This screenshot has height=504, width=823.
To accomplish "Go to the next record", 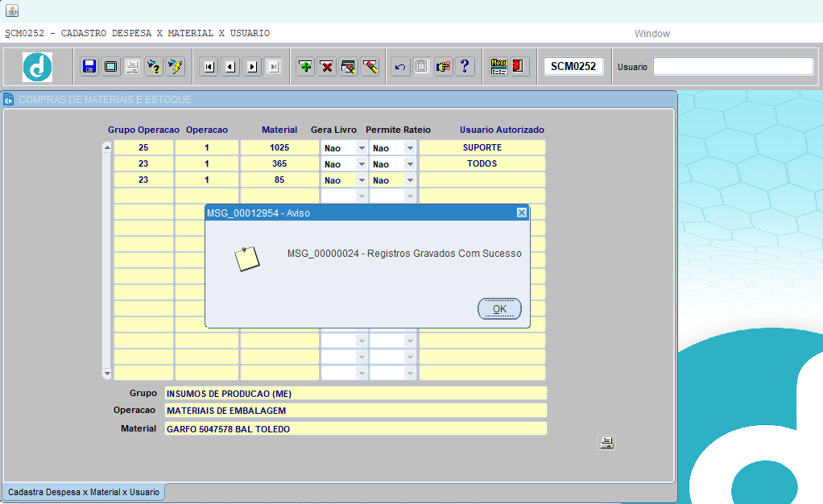I will (252, 67).
